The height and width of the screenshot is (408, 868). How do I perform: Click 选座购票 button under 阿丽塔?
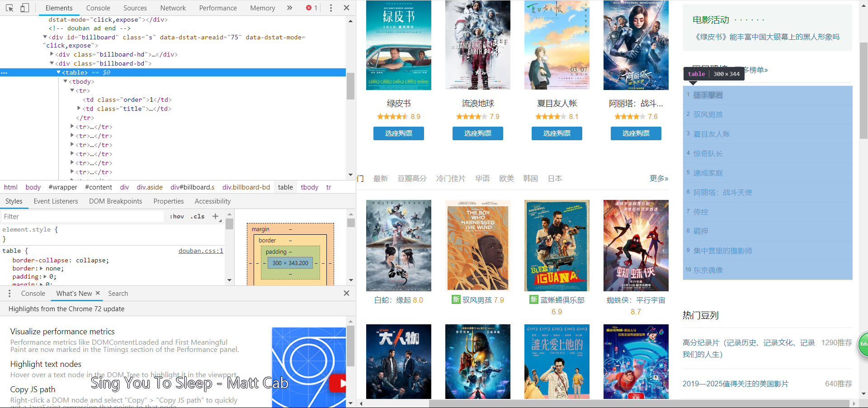point(636,133)
